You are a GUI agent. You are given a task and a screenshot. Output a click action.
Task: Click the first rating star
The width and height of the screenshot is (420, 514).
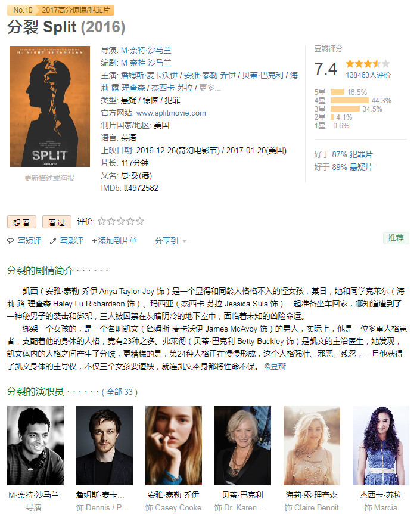[101, 222]
